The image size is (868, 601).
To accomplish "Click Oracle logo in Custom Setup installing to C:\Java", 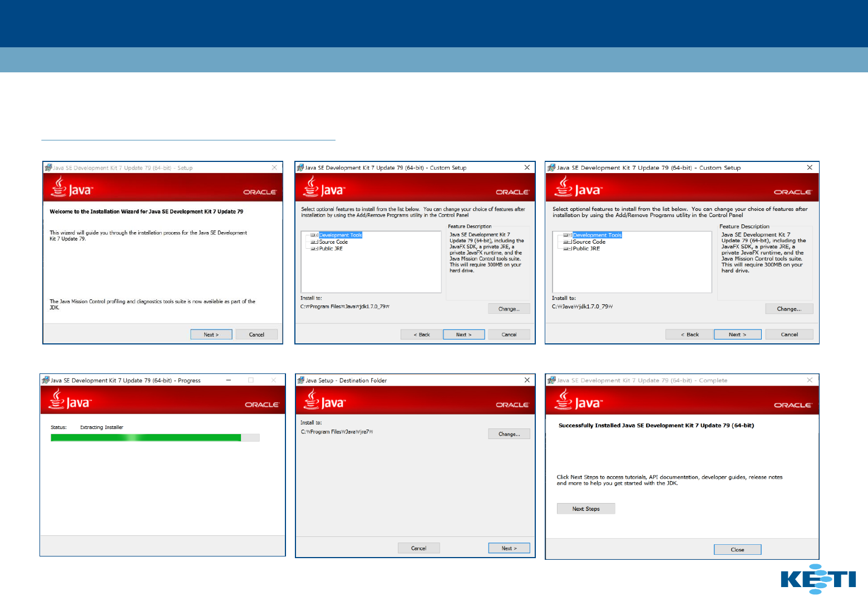I will coord(793,192).
